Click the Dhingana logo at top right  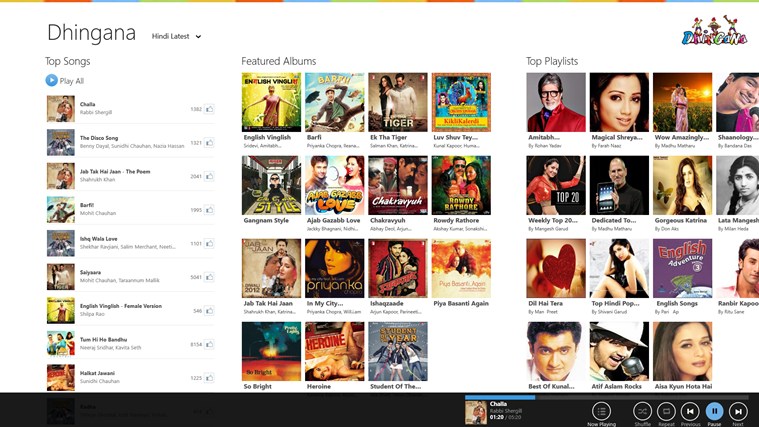point(714,30)
